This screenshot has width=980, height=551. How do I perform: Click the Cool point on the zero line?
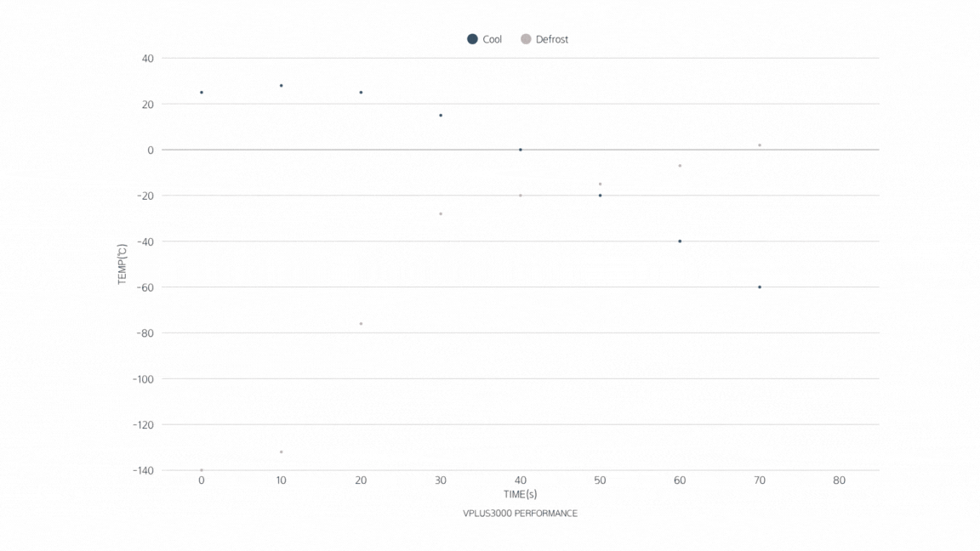pyautogui.click(x=521, y=150)
